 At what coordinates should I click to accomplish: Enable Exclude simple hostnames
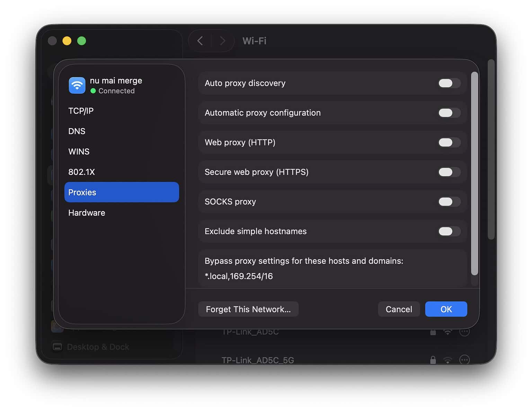click(449, 231)
